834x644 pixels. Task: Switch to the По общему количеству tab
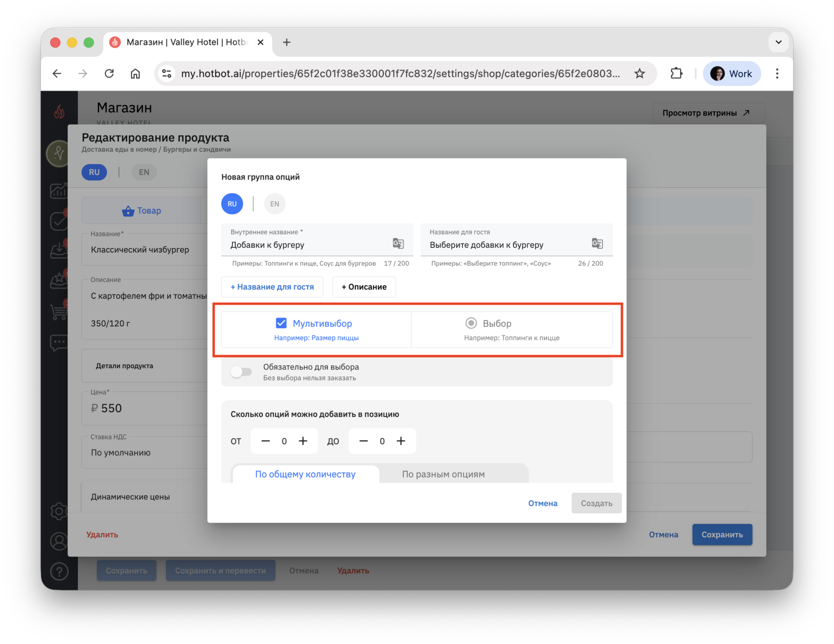click(x=305, y=474)
